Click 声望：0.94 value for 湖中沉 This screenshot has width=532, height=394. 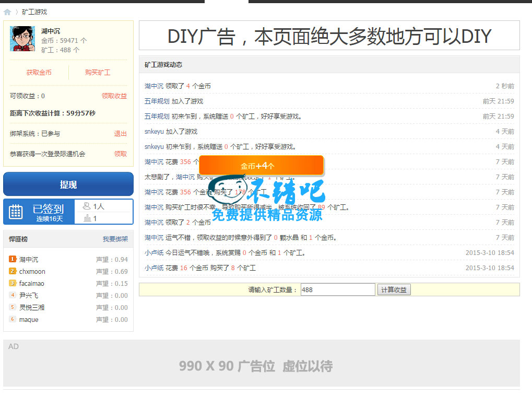[112, 260]
